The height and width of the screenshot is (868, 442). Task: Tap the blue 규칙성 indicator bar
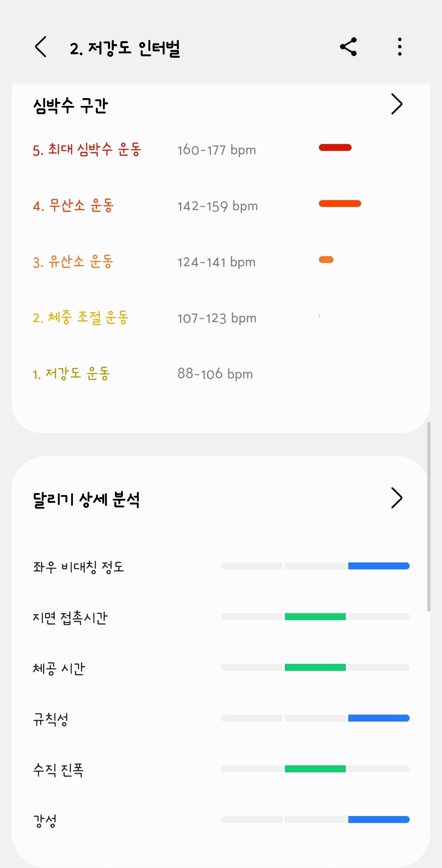[379, 718]
